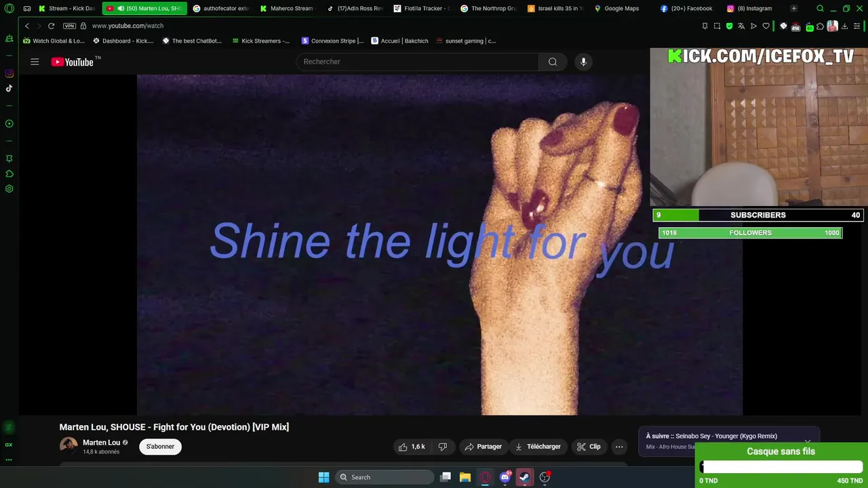868x488 pixels.
Task: Open the Connexion Stripe bookmark
Action: tap(333, 41)
